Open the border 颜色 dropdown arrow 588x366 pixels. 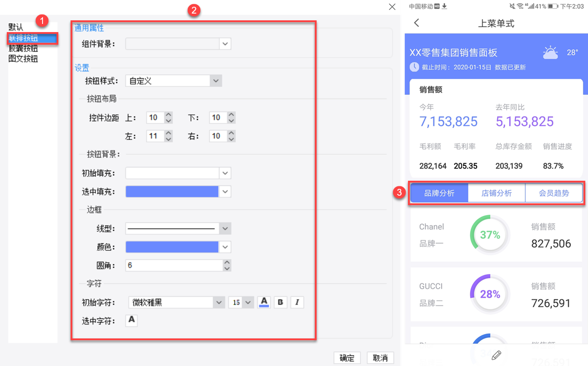pyautogui.click(x=225, y=247)
